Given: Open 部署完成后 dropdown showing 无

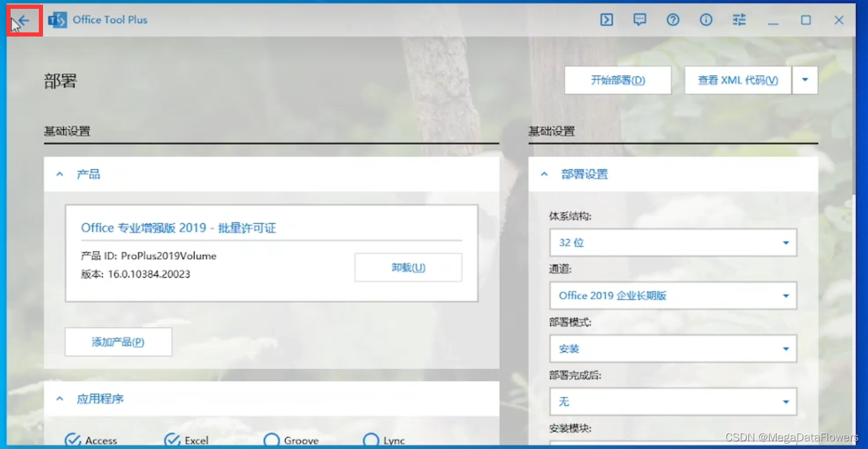Looking at the screenshot, I should tap(673, 402).
